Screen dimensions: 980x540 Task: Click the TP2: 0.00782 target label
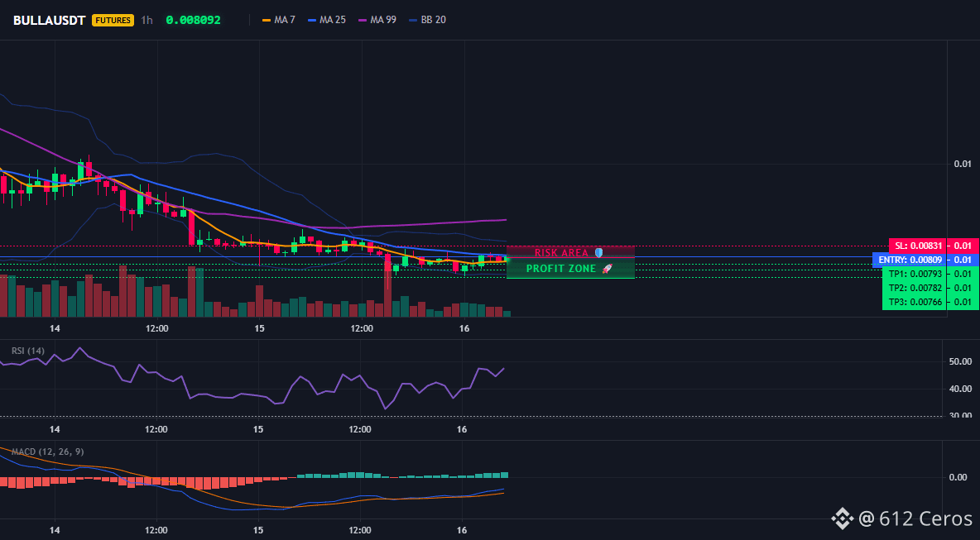tap(915, 288)
